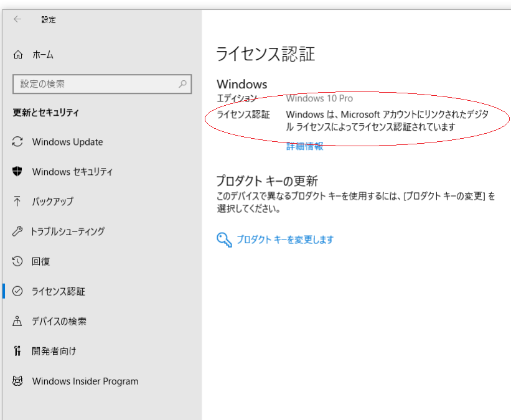Select ライセンス認証 in the sidebar
The image size is (511, 420).
point(59,291)
